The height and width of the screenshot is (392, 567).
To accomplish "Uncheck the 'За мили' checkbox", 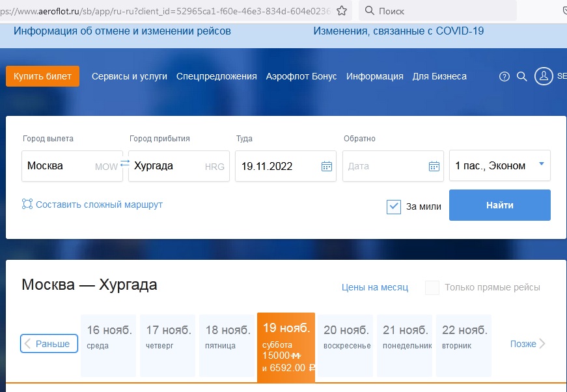I will 393,206.
